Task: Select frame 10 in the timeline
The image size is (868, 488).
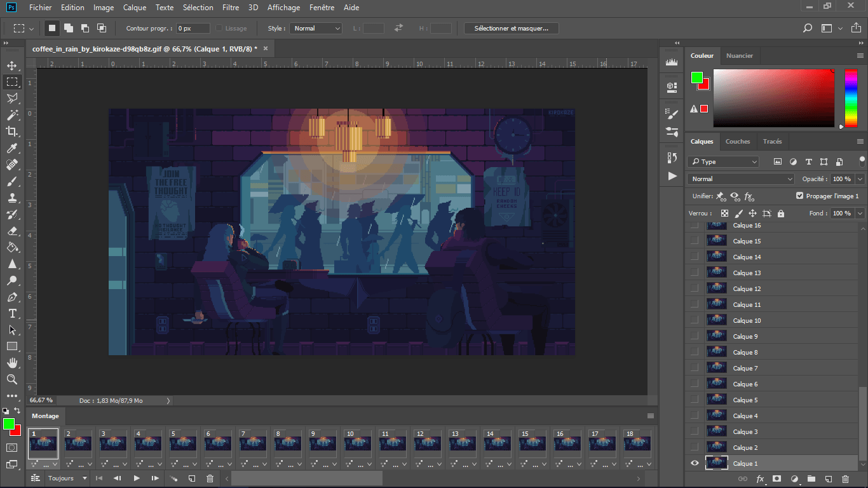Action: (x=358, y=443)
